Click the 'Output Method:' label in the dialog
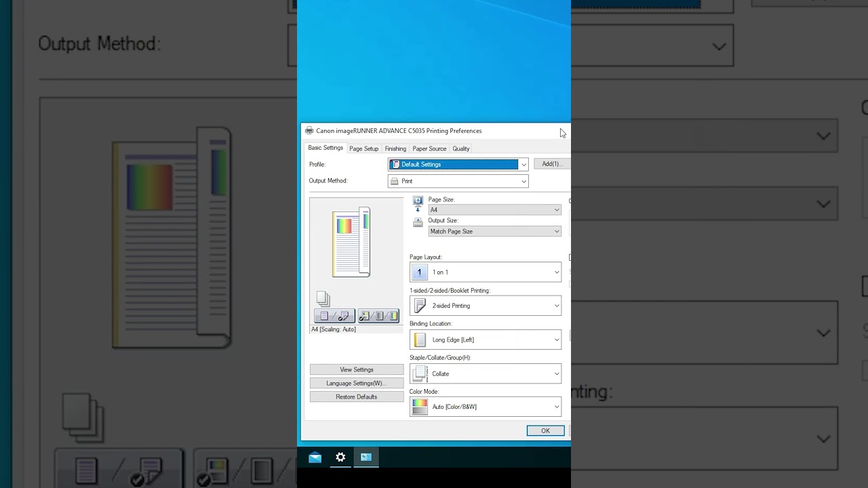868x488 pixels. pyautogui.click(x=328, y=181)
